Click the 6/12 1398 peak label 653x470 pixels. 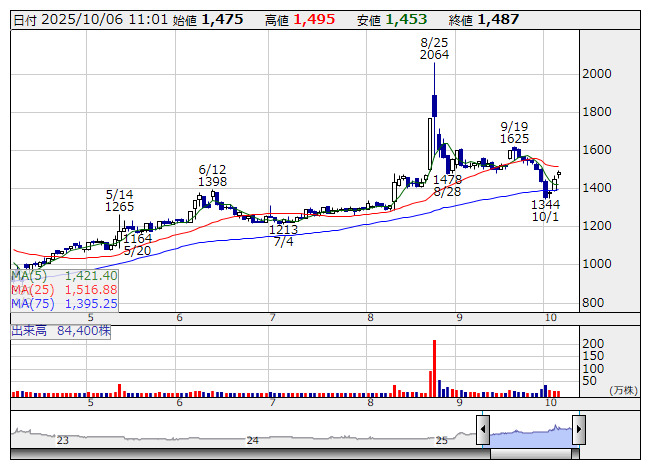click(x=212, y=176)
